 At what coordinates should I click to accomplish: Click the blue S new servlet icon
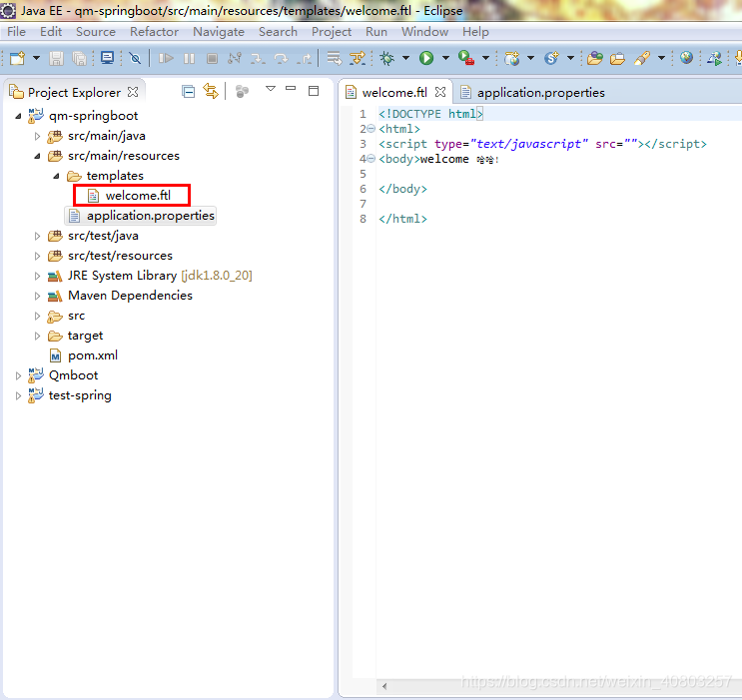click(x=551, y=58)
